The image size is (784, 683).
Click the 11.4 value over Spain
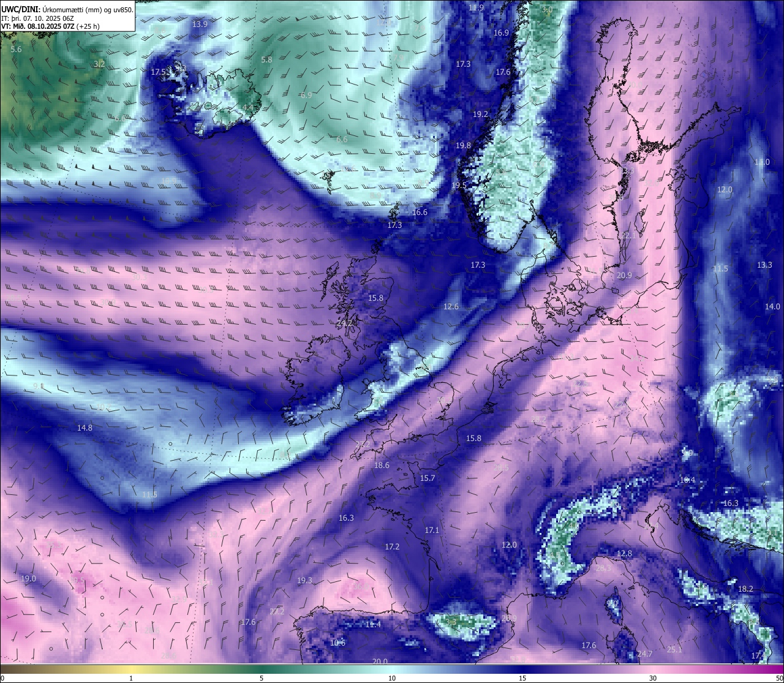click(x=373, y=625)
